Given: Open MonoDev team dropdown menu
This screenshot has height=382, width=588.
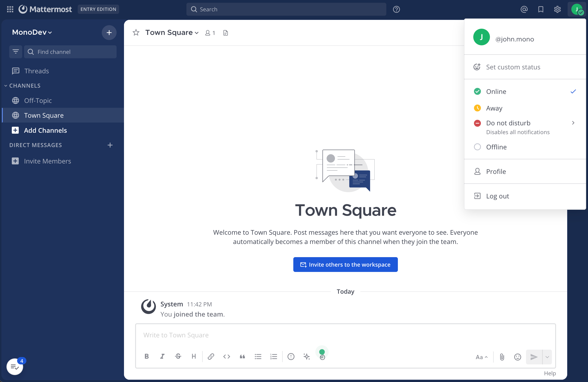Looking at the screenshot, I should 32,32.
